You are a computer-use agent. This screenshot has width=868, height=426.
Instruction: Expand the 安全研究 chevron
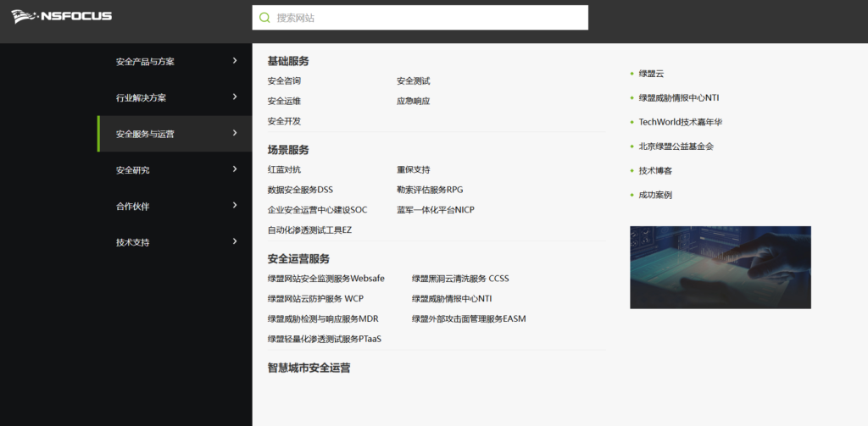pyautogui.click(x=235, y=169)
